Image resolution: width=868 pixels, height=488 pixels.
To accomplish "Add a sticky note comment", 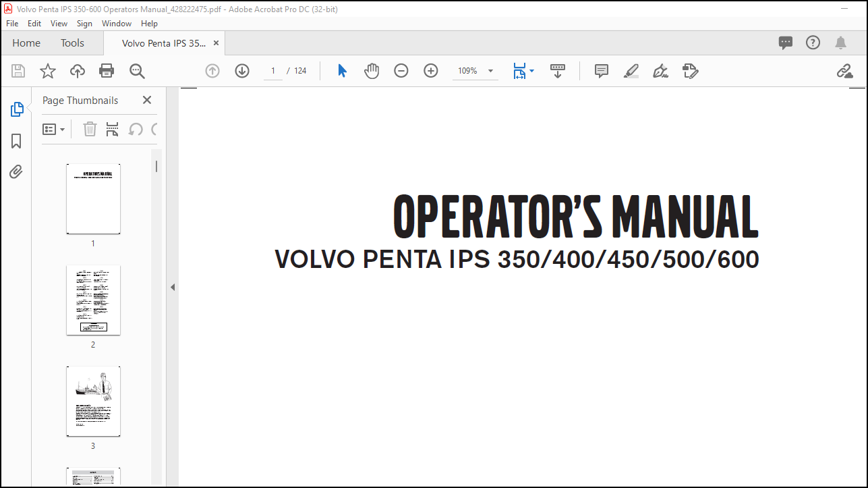I will [602, 71].
